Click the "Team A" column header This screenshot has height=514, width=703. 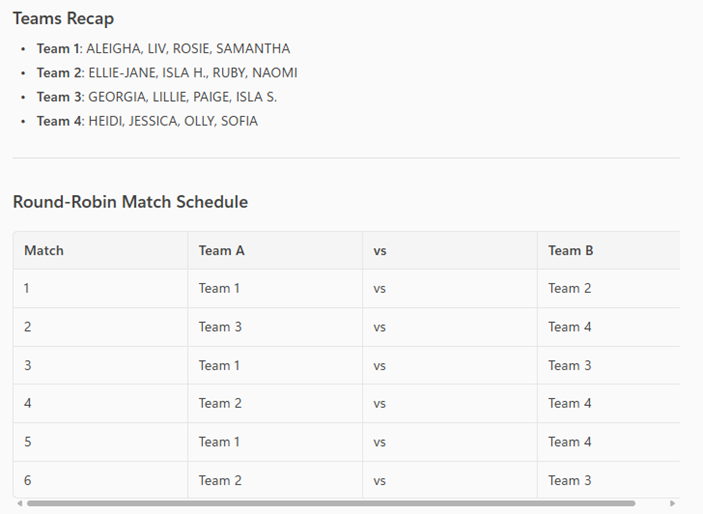tap(221, 251)
